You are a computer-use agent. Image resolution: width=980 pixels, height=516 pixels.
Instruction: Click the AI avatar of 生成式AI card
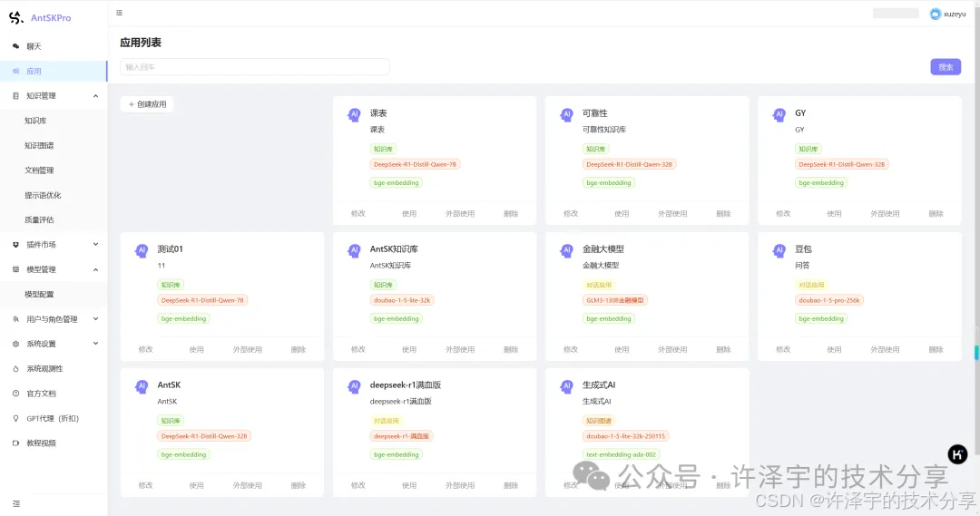click(567, 386)
